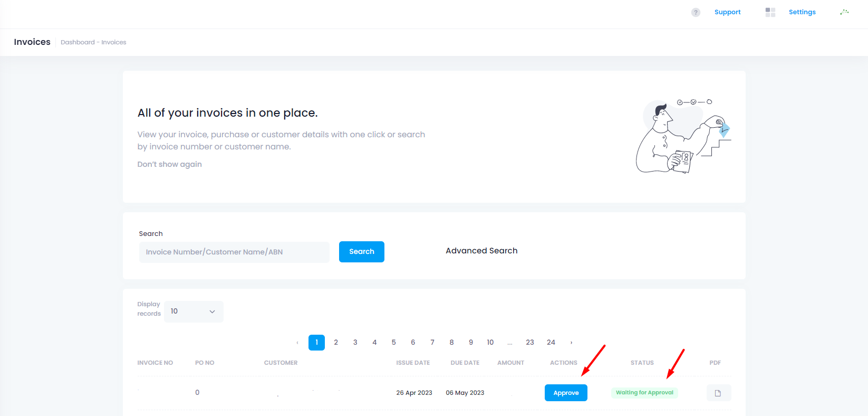Focus the Invoice Number/Customer Name/ABN search field
The image size is (868, 416).
point(234,252)
